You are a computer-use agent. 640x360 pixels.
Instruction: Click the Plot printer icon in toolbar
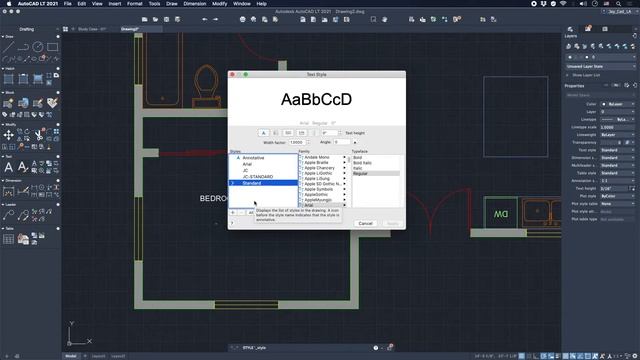(x=242, y=19)
